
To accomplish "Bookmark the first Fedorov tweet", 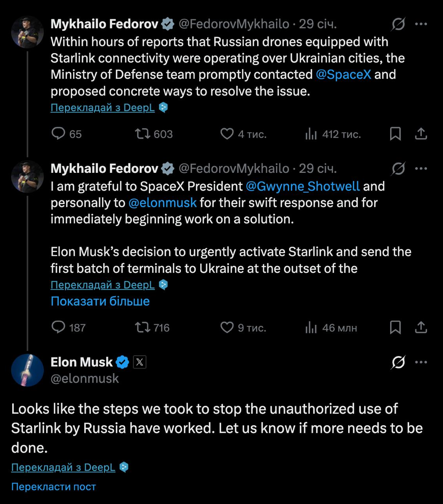I will pos(395,134).
